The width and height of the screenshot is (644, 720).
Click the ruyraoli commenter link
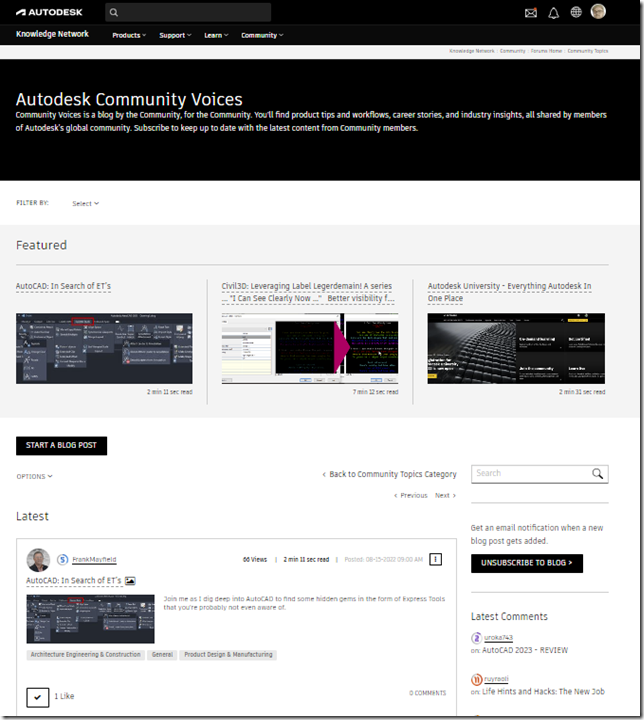[x=496, y=679]
